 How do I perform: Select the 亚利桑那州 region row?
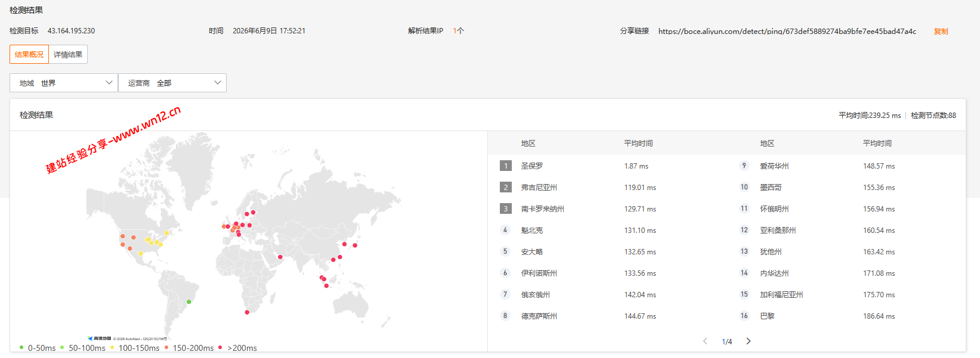point(846,231)
